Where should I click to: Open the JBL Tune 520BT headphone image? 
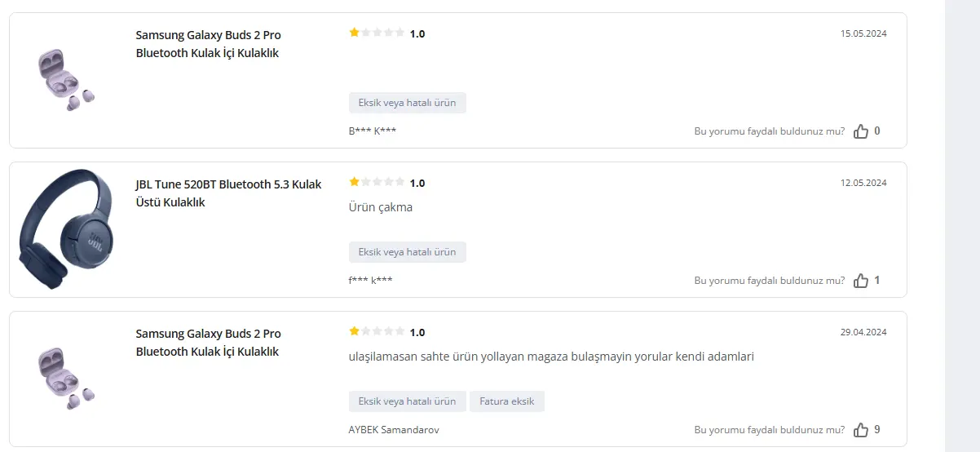tap(66, 229)
